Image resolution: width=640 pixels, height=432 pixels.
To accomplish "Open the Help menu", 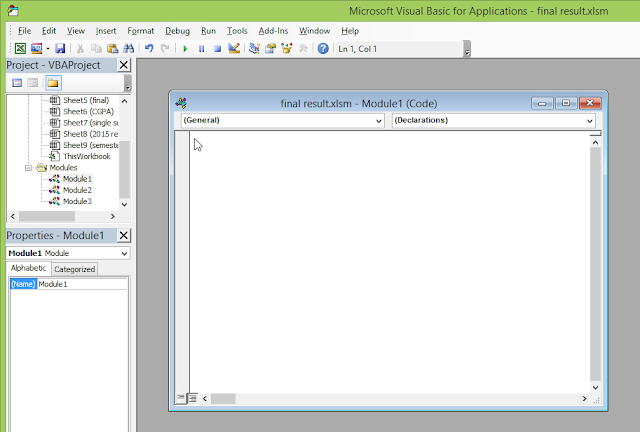I will tap(350, 31).
